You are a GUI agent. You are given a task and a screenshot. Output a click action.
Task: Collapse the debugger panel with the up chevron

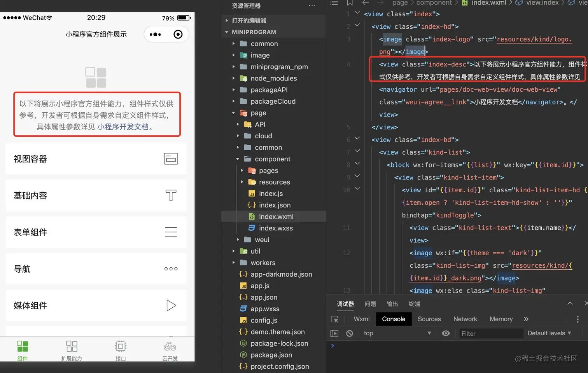[570, 303]
